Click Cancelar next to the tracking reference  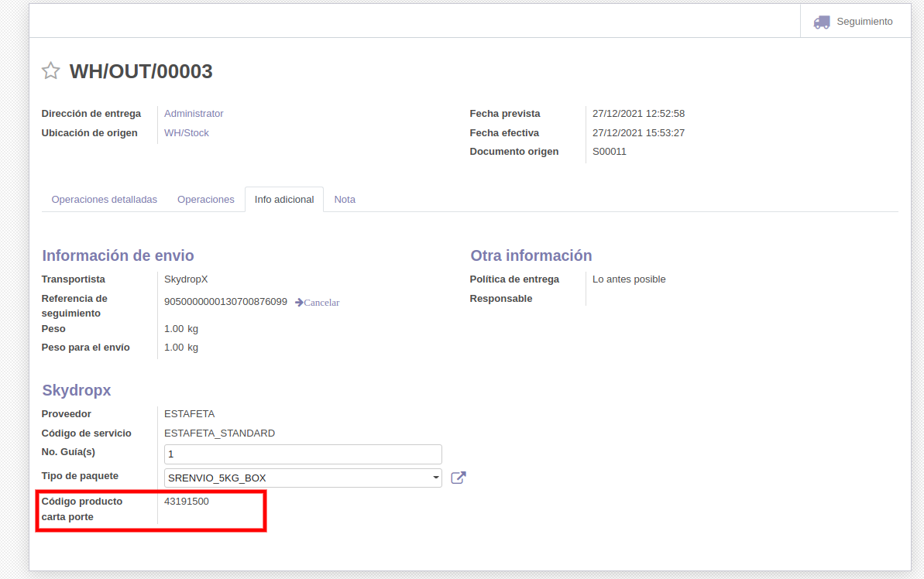click(318, 303)
